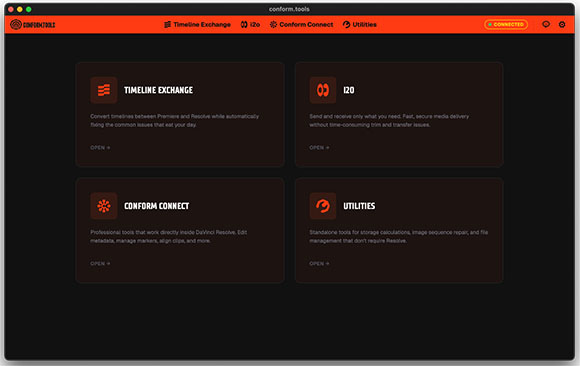Select the UTILITIES card title
Image resolution: width=580 pixels, height=366 pixels.
point(359,206)
